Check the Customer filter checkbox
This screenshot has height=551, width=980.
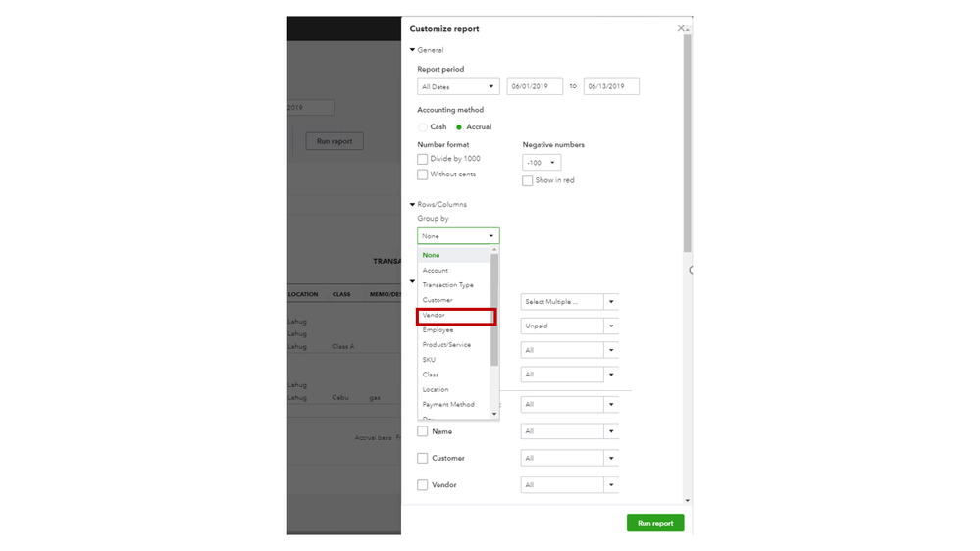(423, 459)
